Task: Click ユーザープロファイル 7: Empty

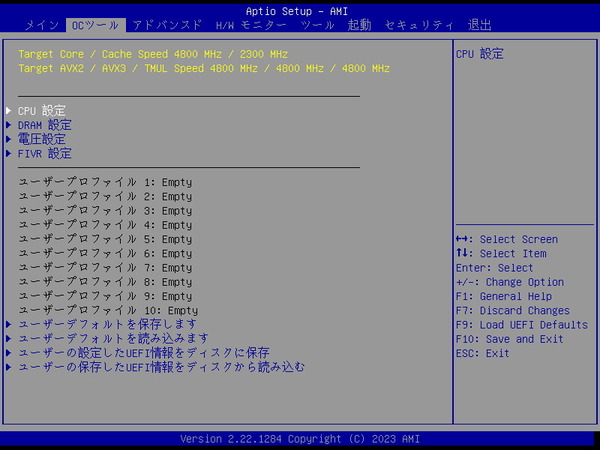Action: (105, 267)
